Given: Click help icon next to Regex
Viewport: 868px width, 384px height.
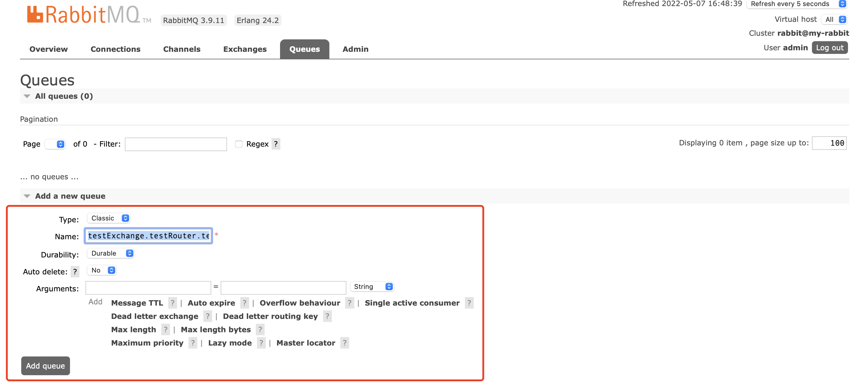Looking at the screenshot, I should click(275, 144).
